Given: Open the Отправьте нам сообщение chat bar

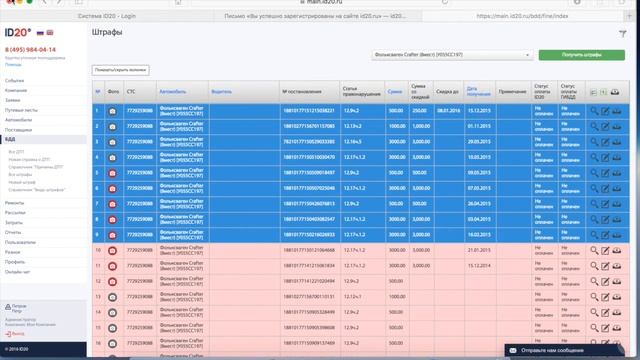Looking at the screenshot, I should 564,350.
